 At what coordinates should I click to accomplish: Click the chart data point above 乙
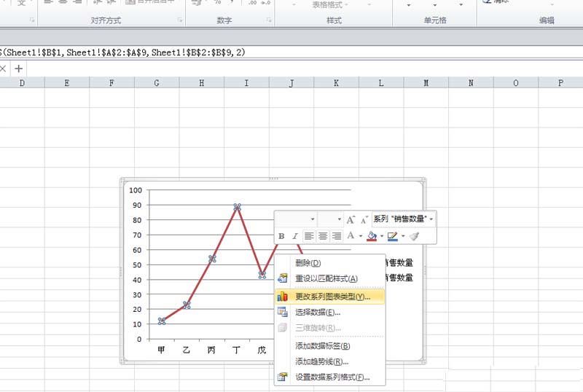[187, 305]
